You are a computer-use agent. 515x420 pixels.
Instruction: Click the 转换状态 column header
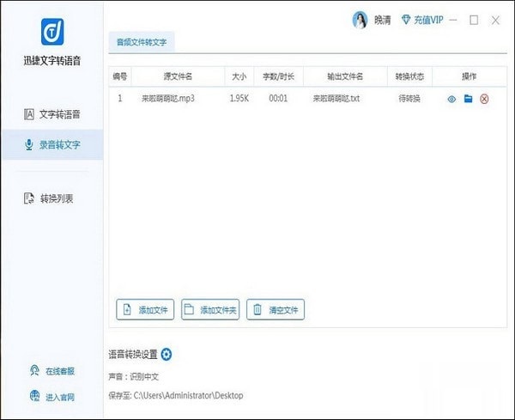[408, 76]
